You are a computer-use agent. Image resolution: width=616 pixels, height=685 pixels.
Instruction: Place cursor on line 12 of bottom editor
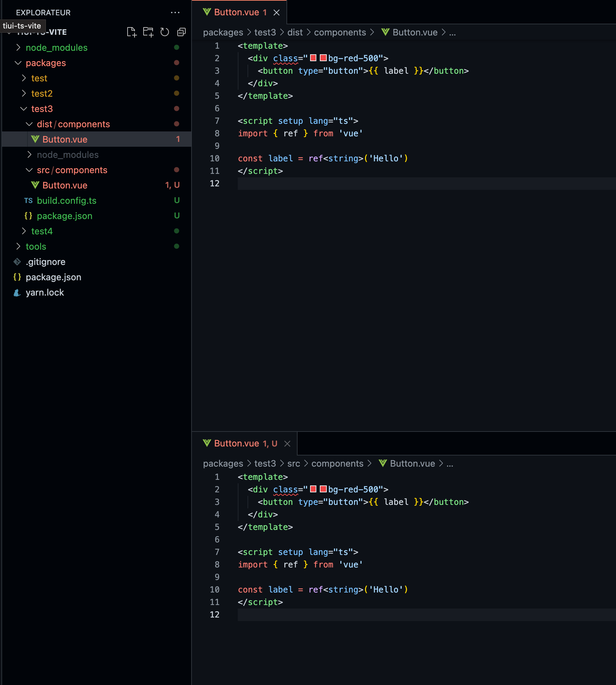427,615
